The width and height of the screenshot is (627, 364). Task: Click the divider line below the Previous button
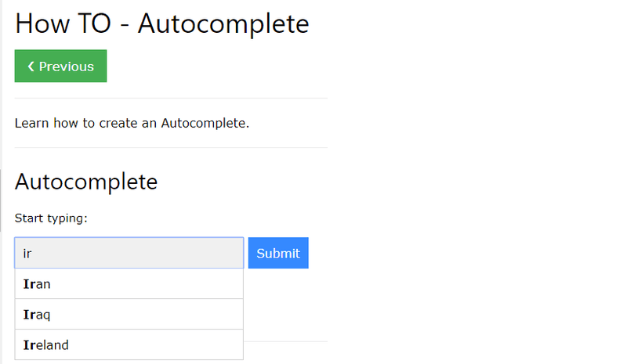pos(171,98)
